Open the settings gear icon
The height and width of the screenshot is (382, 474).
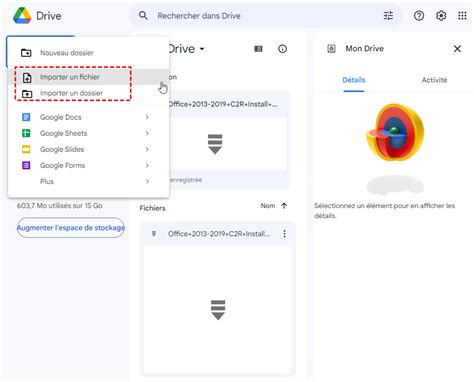click(441, 15)
